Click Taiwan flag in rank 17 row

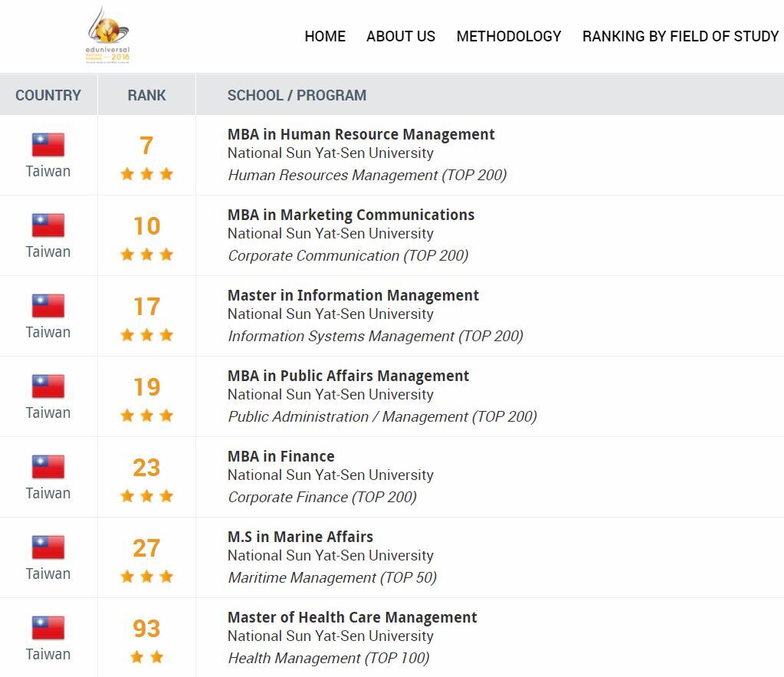(48, 306)
